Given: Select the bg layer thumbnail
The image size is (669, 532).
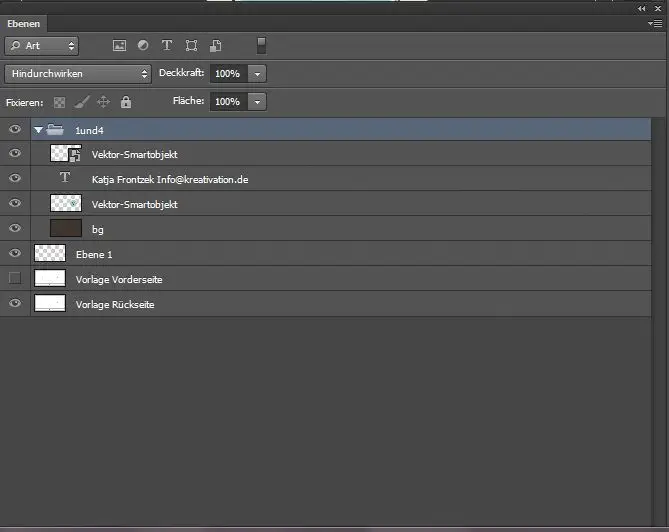Looking at the screenshot, I should tap(66, 228).
